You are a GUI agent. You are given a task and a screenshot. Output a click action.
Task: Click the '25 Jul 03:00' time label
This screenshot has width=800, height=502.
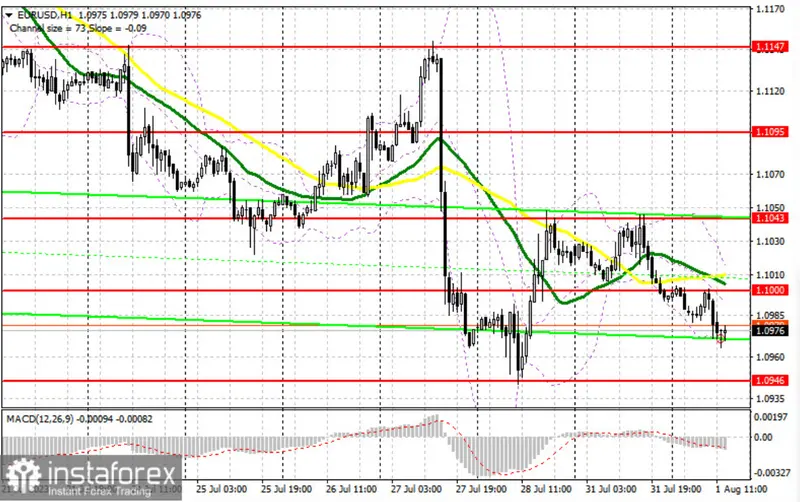pos(221,489)
